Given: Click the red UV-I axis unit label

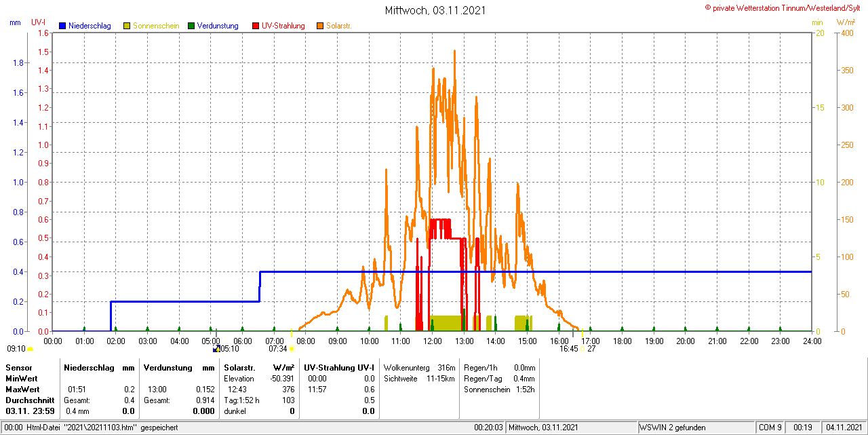Looking at the screenshot, I should pos(39,22).
